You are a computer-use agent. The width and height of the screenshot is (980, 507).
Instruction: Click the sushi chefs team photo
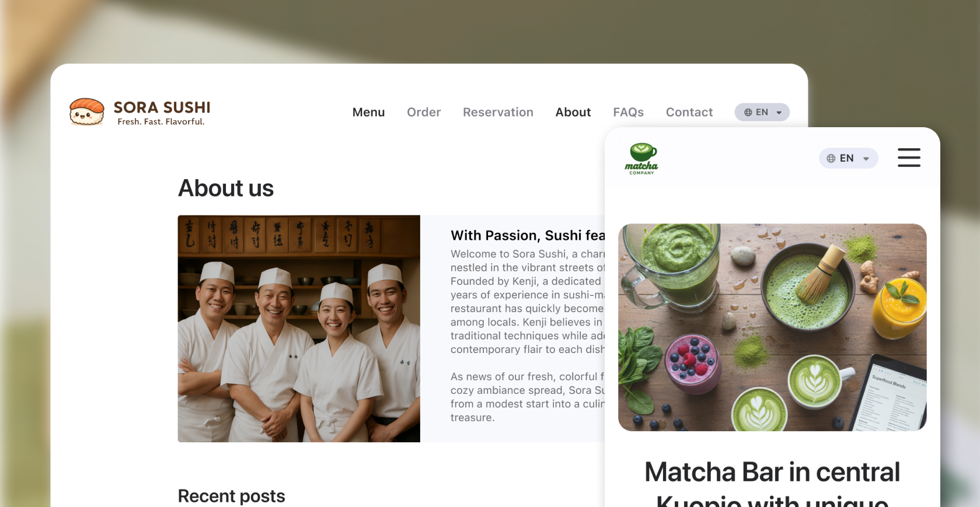click(x=299, y=328)
